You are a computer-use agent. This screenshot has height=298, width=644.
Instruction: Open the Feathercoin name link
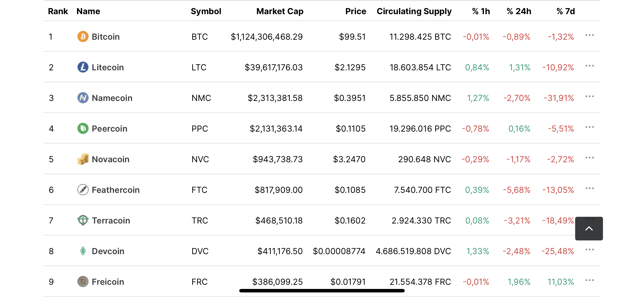point(115,190)
